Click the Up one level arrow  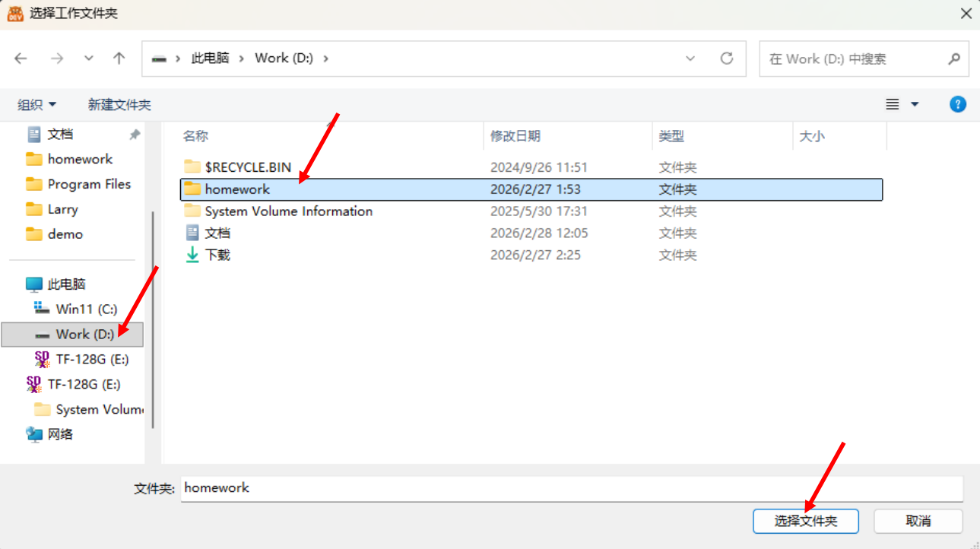[x=119, y=59]
